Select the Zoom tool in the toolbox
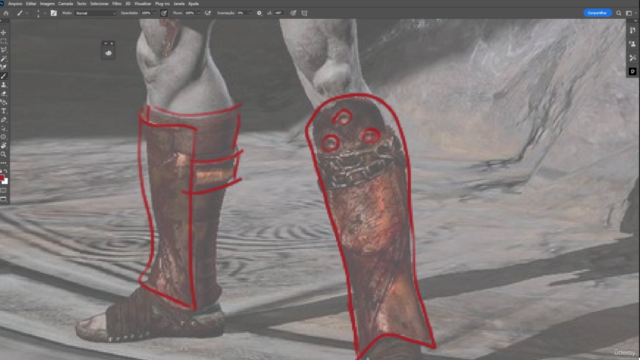 [4, 154]
